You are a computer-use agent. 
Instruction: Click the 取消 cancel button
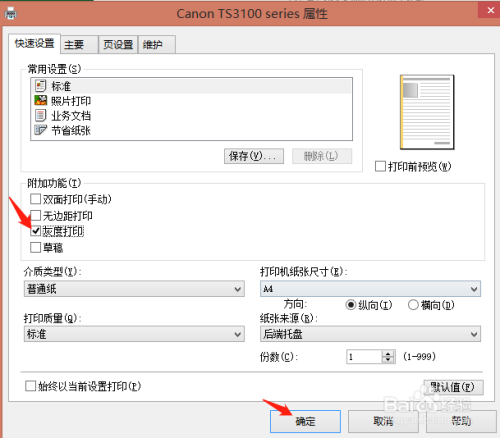pos(383,421)
